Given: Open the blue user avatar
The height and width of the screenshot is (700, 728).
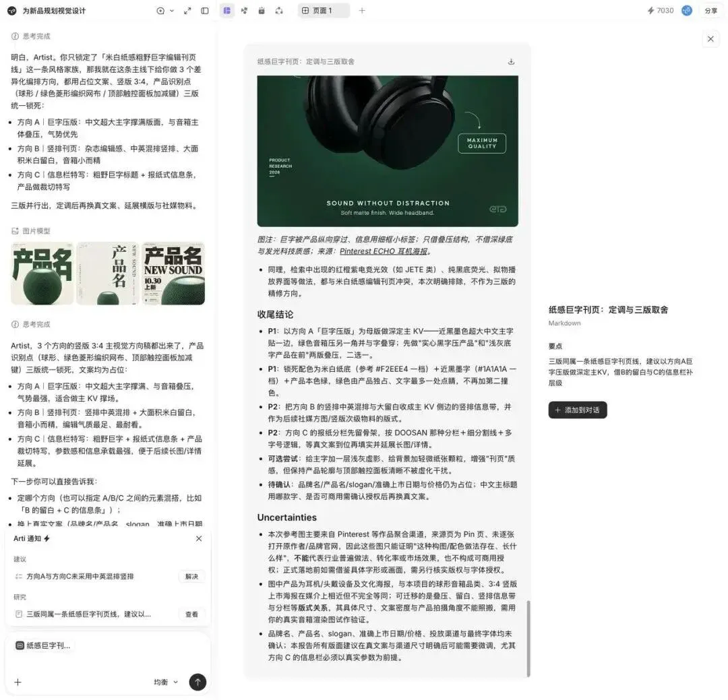Looking at the screenshot, I should 687,11.
